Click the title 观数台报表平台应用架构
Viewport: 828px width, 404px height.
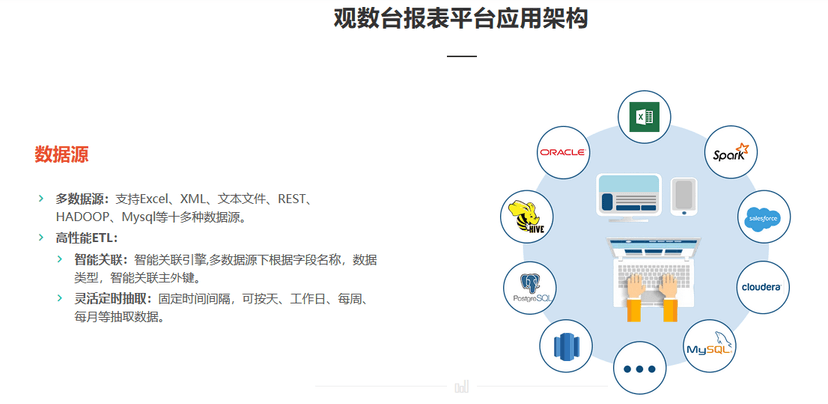pos(460,18)
